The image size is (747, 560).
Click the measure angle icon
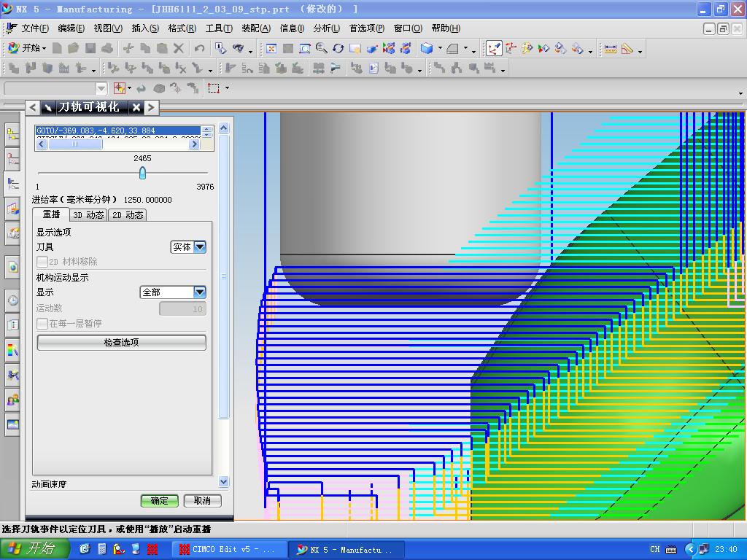click(x=627, y=49)
